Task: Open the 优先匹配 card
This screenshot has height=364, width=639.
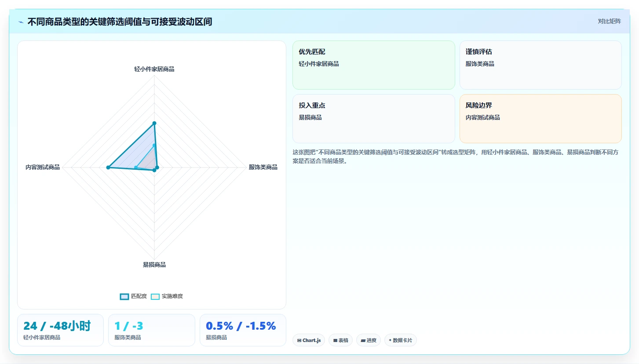Action: point(374,65)
